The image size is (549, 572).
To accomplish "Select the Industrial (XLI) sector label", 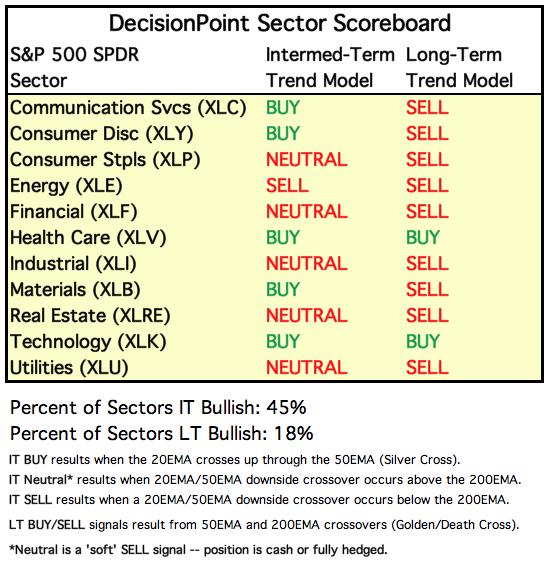I will pos(73,264).
